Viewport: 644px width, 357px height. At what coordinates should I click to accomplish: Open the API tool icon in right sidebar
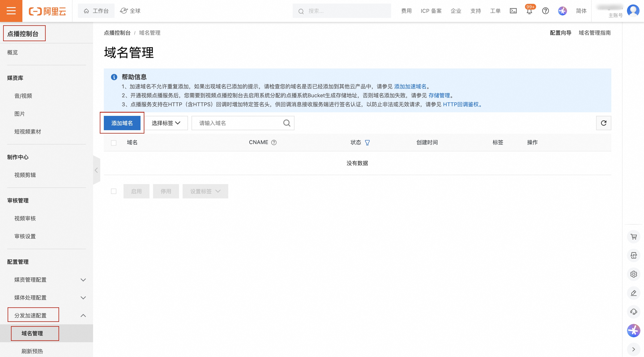click(633, 255)
